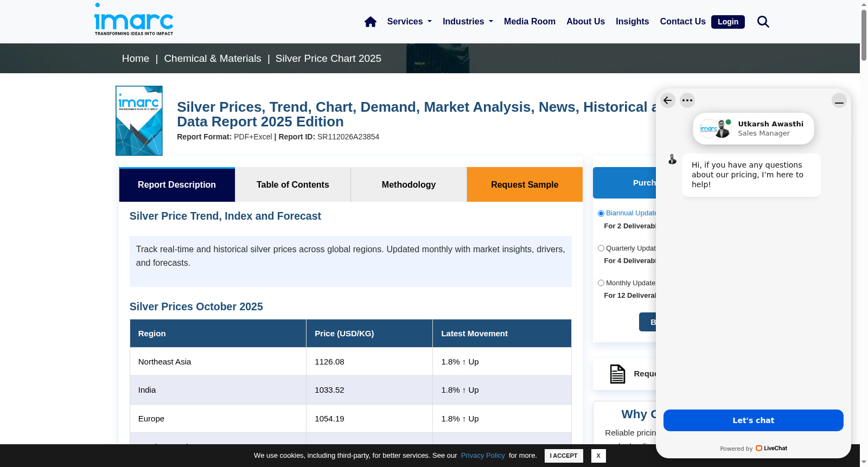Click the India region cell

click(218, 390)
